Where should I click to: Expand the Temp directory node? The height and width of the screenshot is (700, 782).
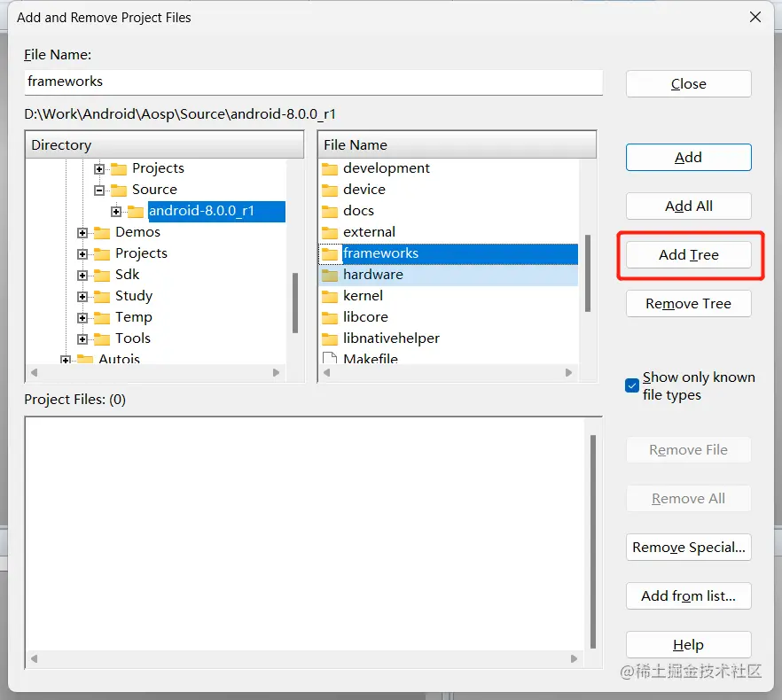[82, 317]
